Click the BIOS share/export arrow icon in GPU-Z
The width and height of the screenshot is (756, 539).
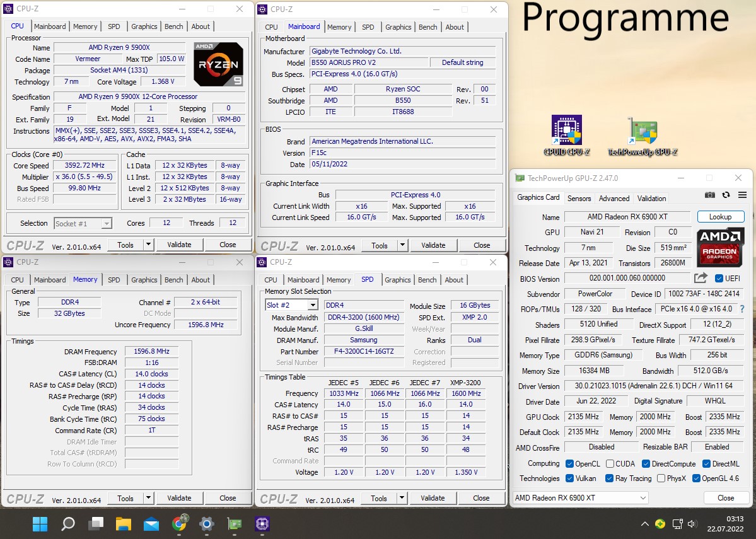[x=701, y=278]
